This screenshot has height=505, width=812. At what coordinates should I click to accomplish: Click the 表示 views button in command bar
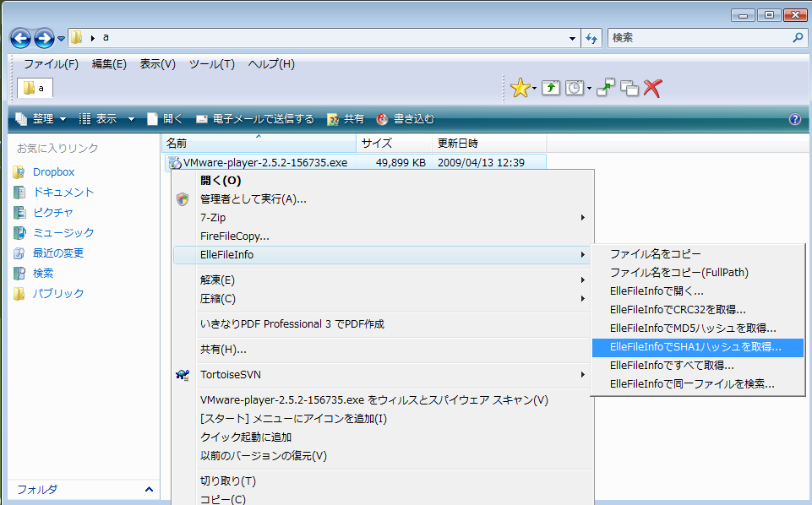98,119
